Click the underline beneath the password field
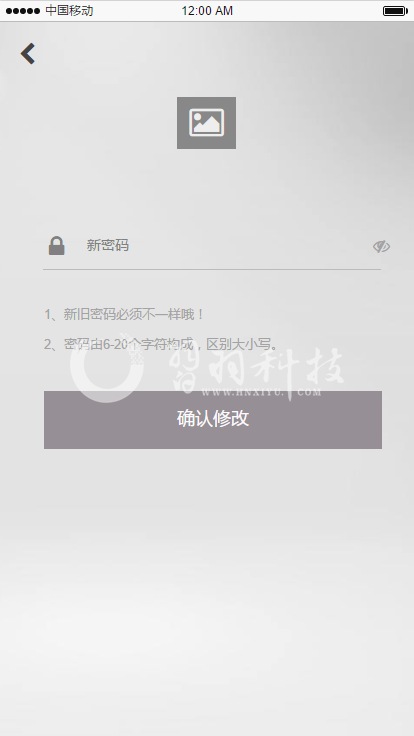414x736 pixels. [x=212, y=269]
